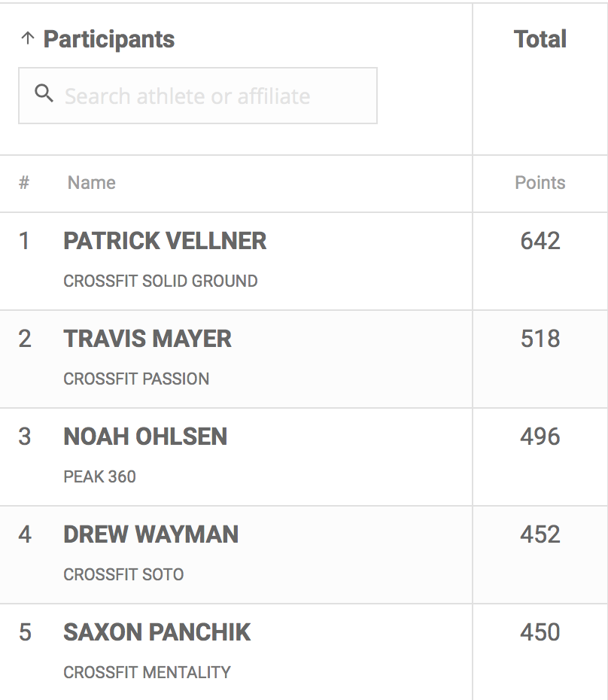
Task: Click the Name column label
Action: tap(91, 183)
